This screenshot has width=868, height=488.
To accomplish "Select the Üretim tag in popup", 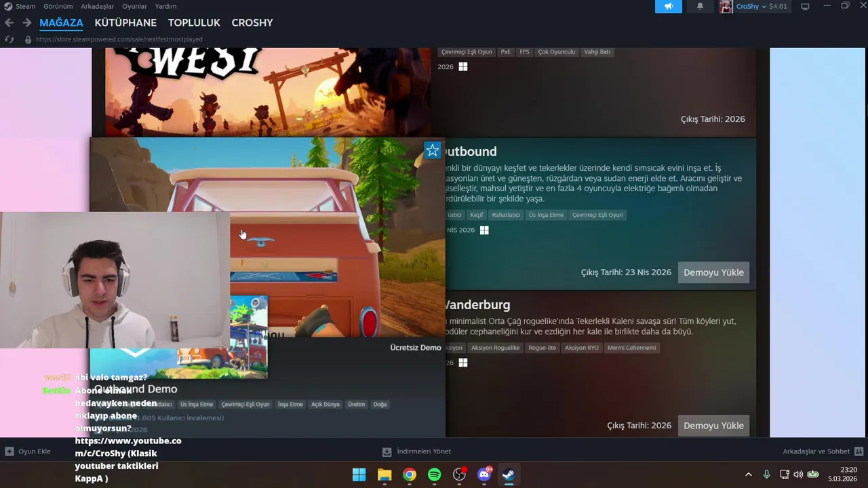I will tap(356, 405).
